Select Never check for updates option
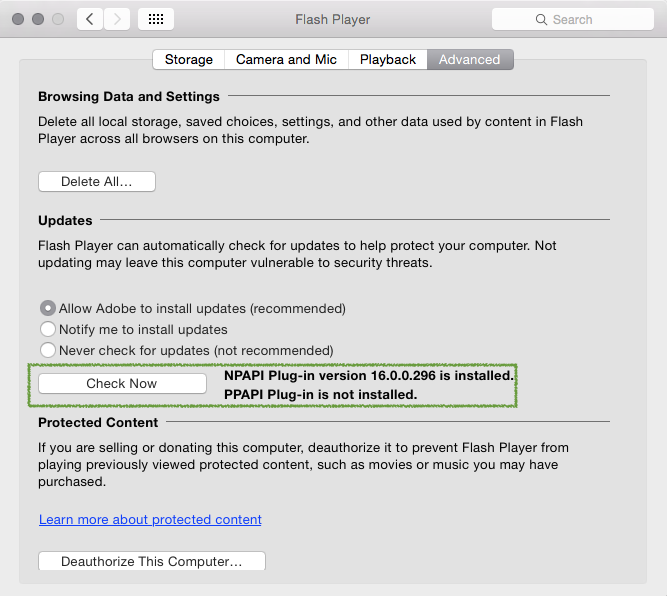 tap(47, 350)
